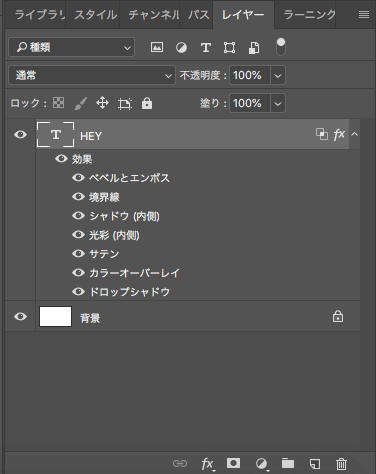Create new fill or adjustment layer

pos(261,464)
